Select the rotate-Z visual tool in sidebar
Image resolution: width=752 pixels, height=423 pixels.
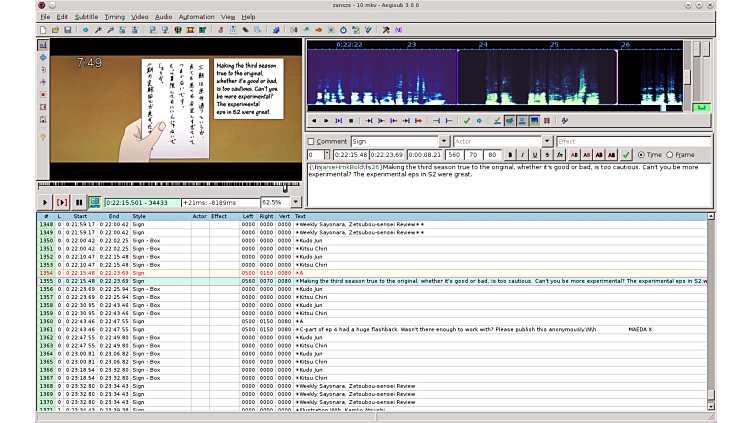[43, 70]
